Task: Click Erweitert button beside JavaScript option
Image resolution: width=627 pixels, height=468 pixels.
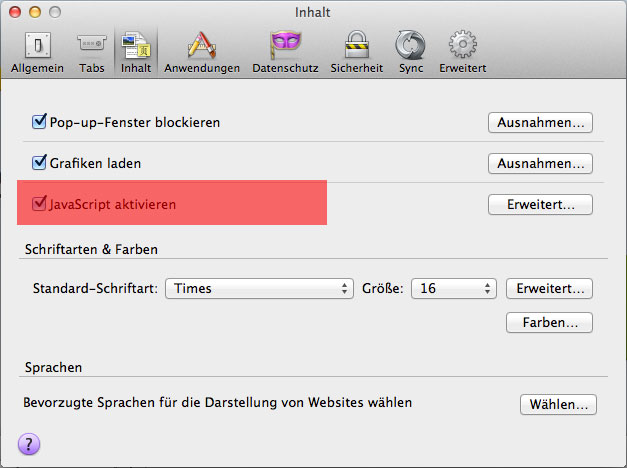Action: [x=540, y=205]
